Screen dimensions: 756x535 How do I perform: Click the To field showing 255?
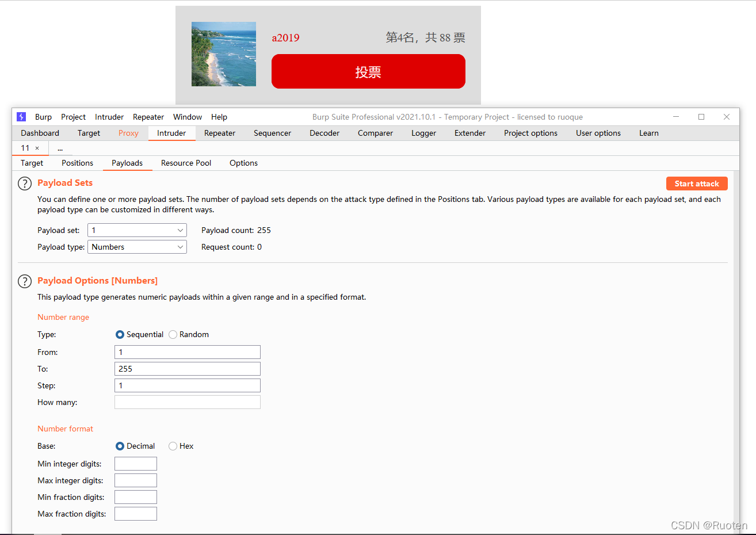coord(188,369)
